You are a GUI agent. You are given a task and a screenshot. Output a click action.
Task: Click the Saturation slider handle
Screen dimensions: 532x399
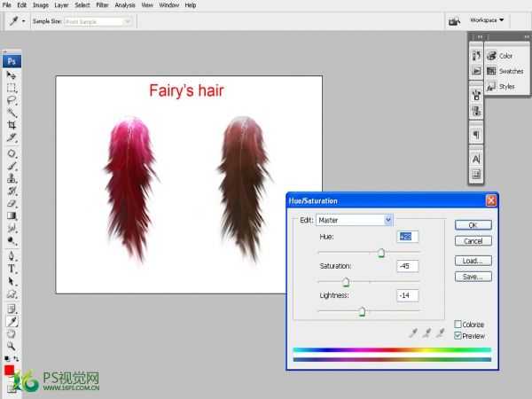click(x=346, y=282)
